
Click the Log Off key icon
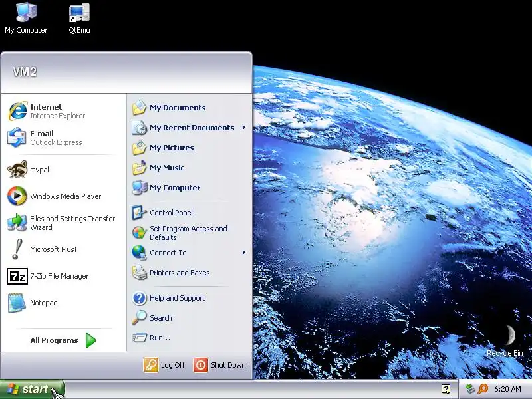[x=151, y=365]
